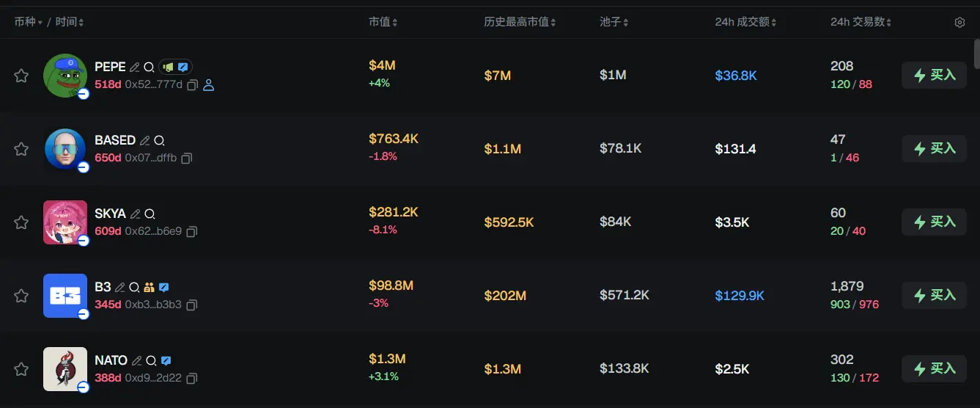Image resolution: width=980 pixels, height=408 pixels.
Task: Click the megaphone icon beside PEPE
Action: 169,67
